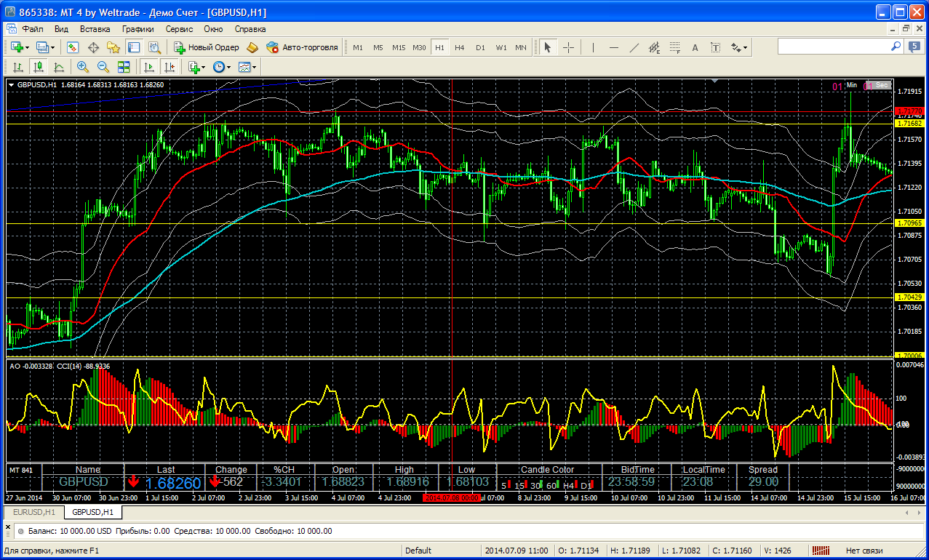Expand the arrows objects dropdown

coord(745,47)
